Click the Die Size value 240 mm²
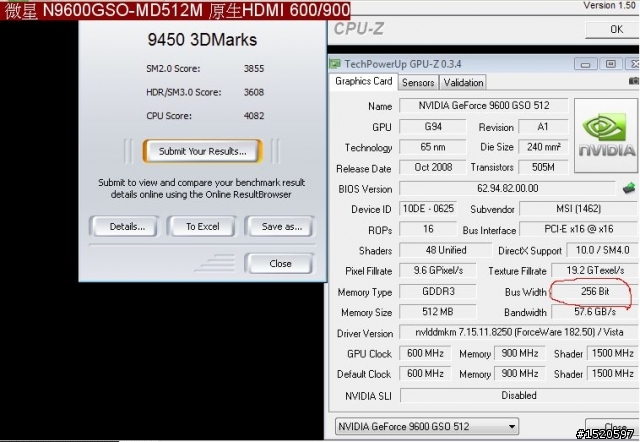The height and width of the screenshot is (442, 640). pyautogui.click(x=543, y=147)
